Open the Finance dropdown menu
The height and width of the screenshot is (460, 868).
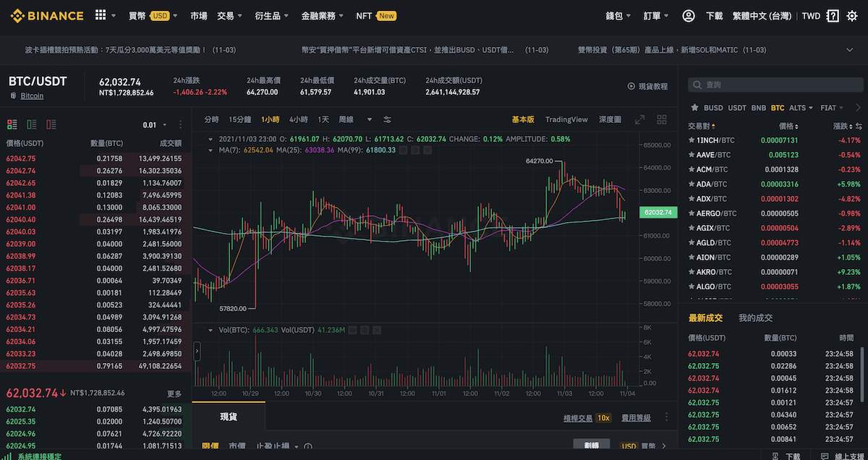pyautogui.click(x=323, y=15)
